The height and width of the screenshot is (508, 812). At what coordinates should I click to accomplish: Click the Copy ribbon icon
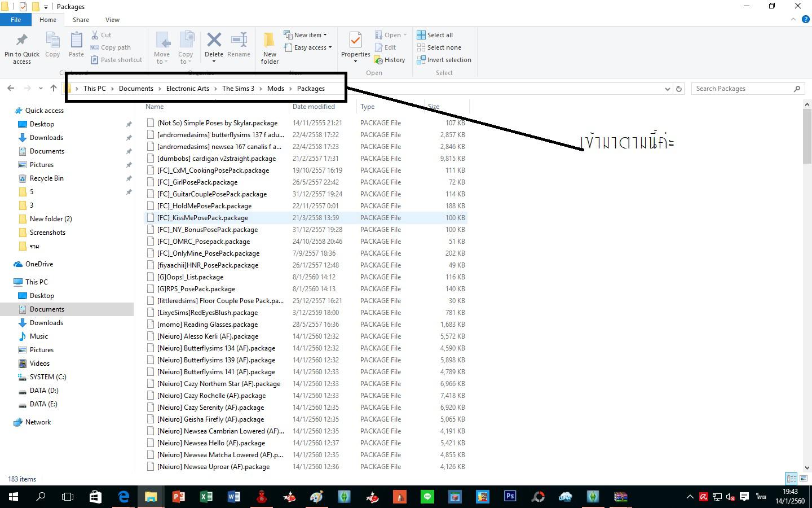[x=52, y=41]
